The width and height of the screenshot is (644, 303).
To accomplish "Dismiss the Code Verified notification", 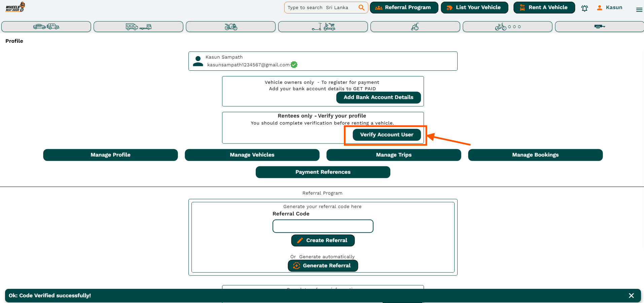I will coord(631,296).
